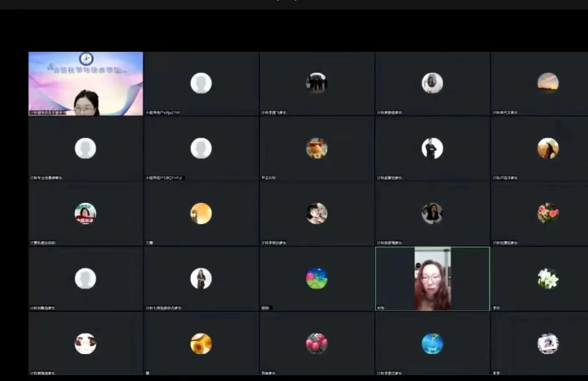Select the presenter video with pink-blue background

click(86, 84)
